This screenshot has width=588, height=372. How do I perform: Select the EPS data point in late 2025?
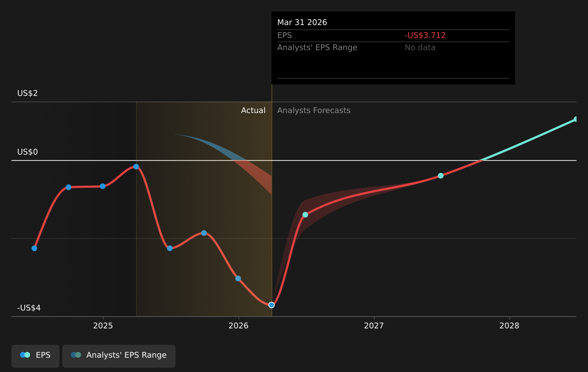click(204, 233)
